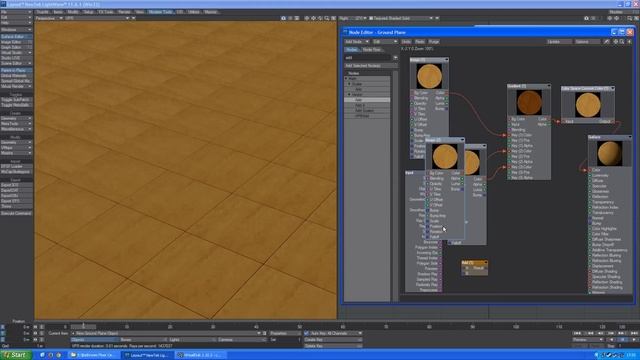Select Objects item mode
The image size is (640, 360).
95,340
